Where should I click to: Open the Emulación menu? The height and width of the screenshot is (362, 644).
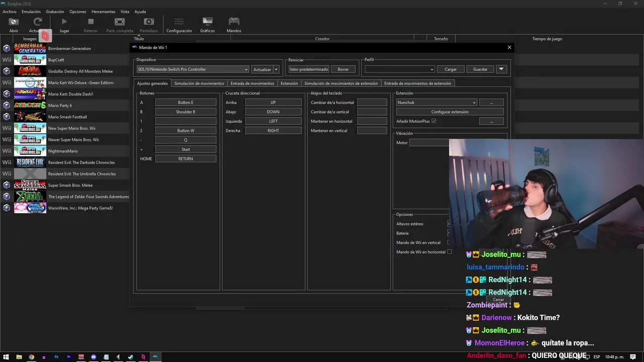pyautogui.click(x=31, y=12)
